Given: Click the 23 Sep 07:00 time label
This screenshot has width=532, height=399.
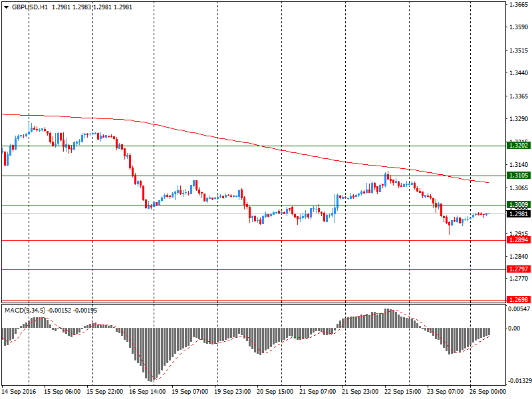Looking at the screenshot, I should 445,392.
